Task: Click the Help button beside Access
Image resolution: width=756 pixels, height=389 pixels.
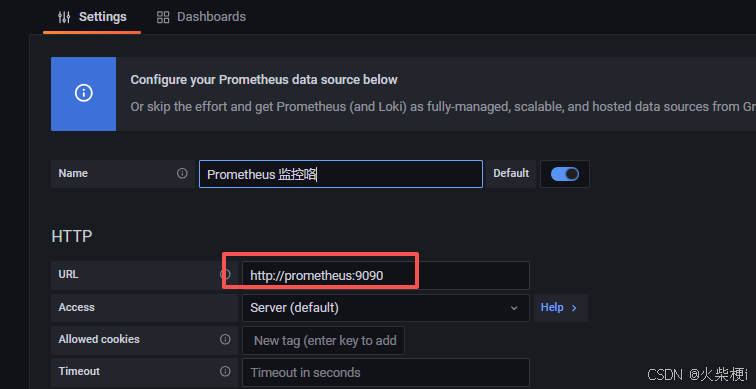Action: (560, 308)
